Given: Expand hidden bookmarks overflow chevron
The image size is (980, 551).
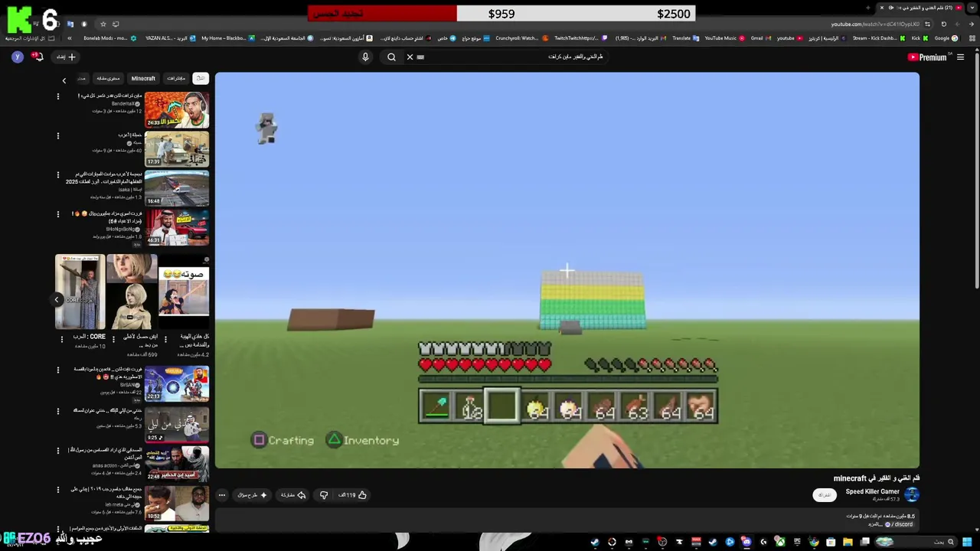Looking at the screenshot, I should click(x=69, y=38).
